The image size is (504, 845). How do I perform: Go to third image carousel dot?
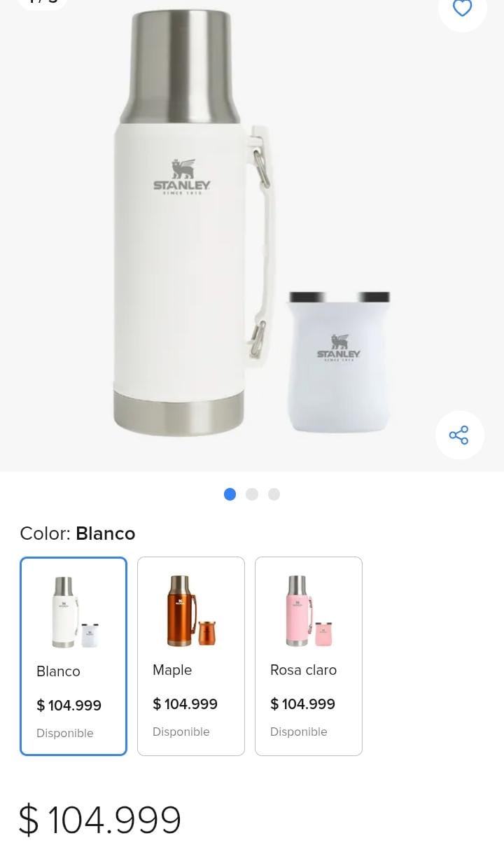click(x=274, y=494)
